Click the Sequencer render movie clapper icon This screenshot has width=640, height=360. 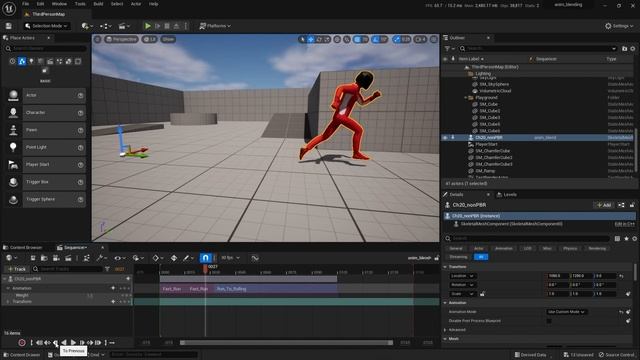click(68, 258)
